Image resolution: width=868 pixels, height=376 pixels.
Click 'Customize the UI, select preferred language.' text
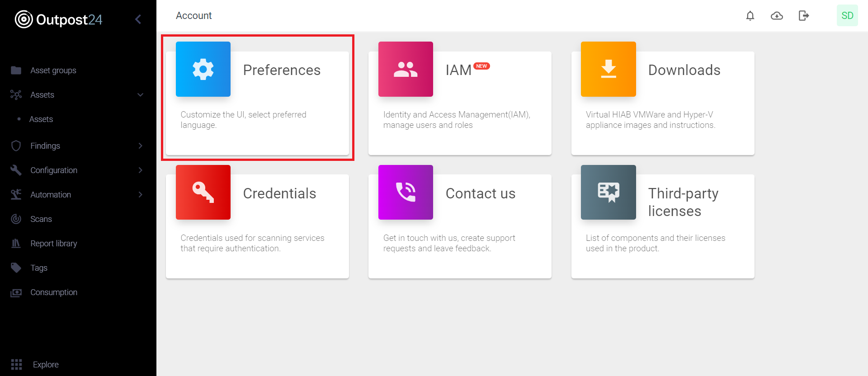[243, 120]
